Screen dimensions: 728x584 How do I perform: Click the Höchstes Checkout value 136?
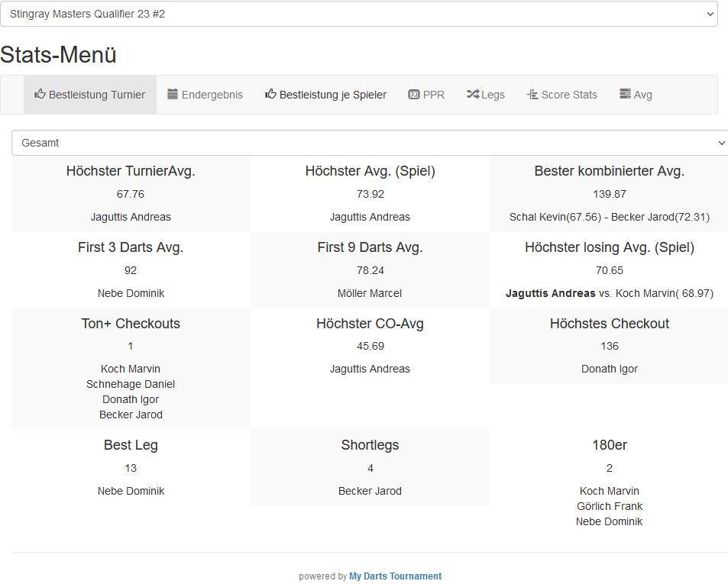click(x=609, y=346)
